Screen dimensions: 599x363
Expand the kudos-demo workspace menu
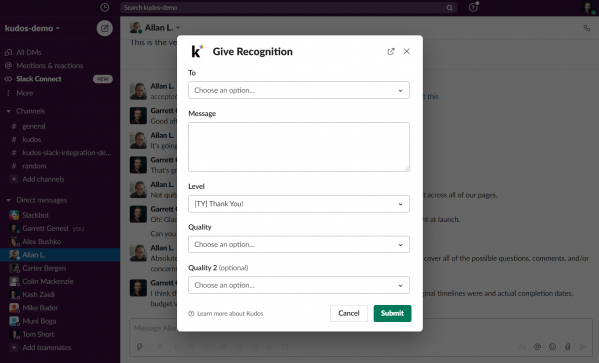pos(32,28)
